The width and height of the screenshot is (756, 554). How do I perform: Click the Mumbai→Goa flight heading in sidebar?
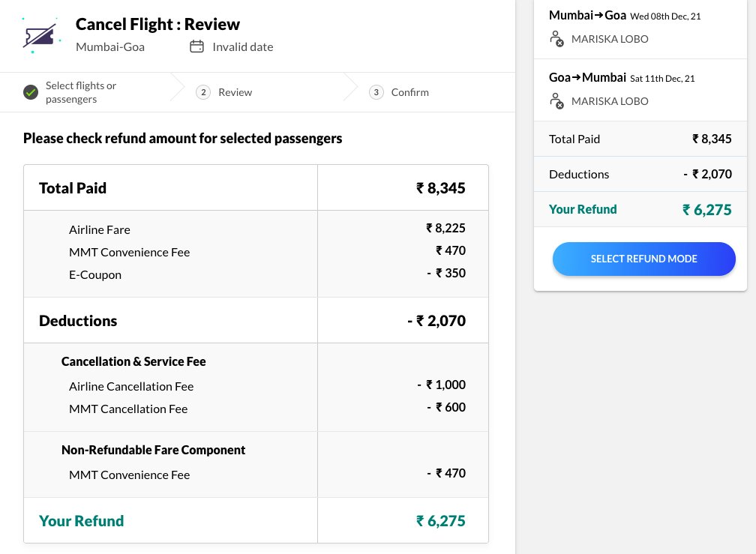click(x=587, y=16)
